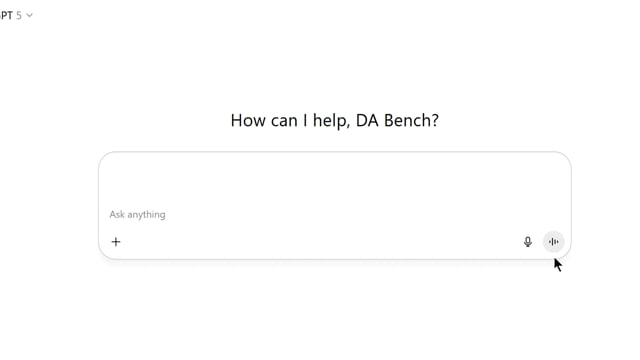Select the Ask anything placeholder text
This screenshot has height=360, width=640.
click(x=138, y=215)
